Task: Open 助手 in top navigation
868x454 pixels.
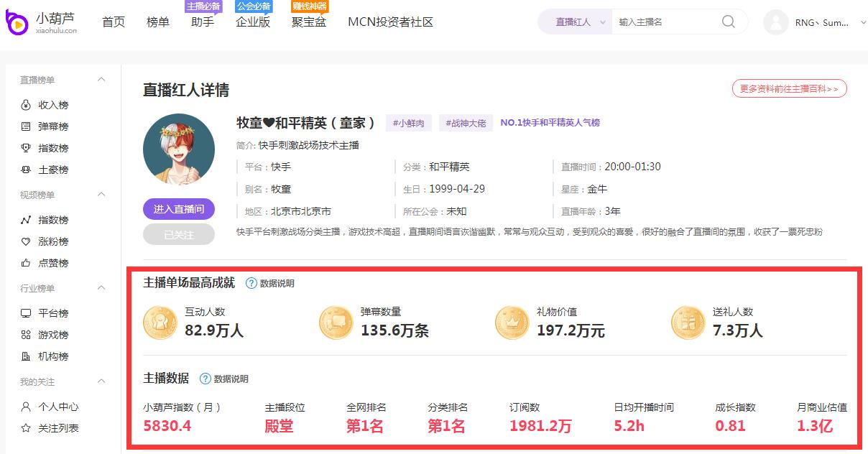Action: (203, 22)
